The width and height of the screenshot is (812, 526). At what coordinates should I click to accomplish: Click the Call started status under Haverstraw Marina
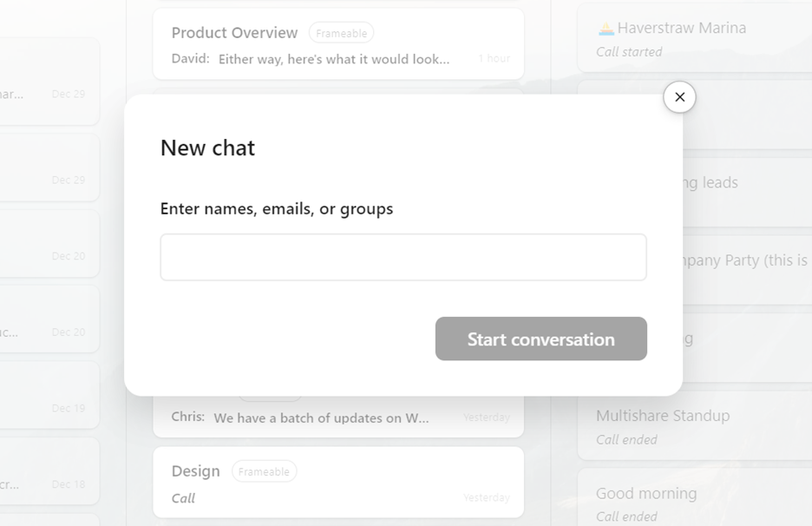click(629, 51)
